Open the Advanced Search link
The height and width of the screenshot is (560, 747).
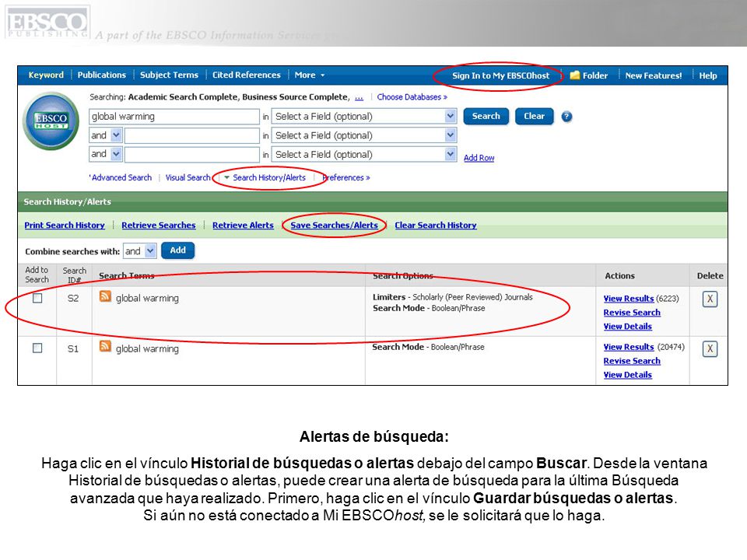121,177
